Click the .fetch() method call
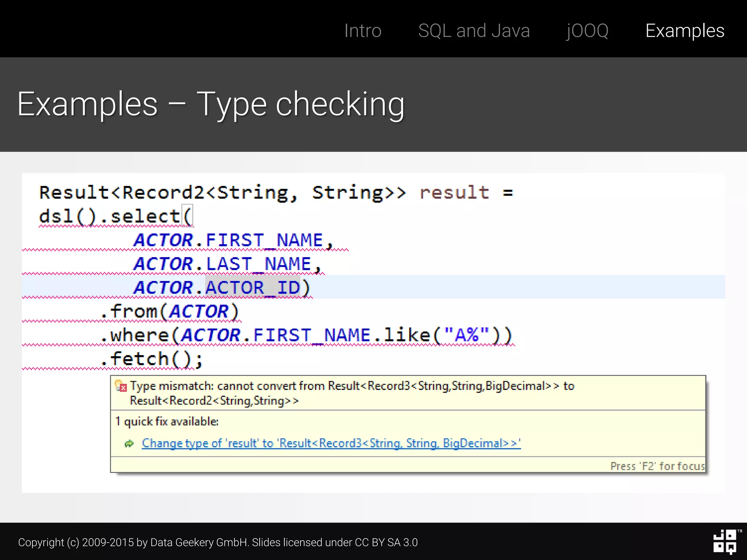The width and height of the screenshot is (747, 560). coord(151,359)
